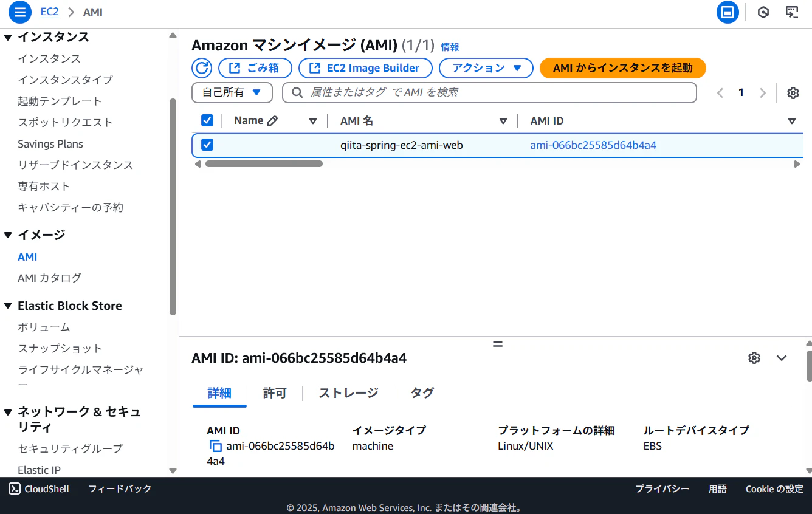Open Cookie の設定 in the footer
The height and width of the screenshot is (514, 812).
click(x=774, y=489)
